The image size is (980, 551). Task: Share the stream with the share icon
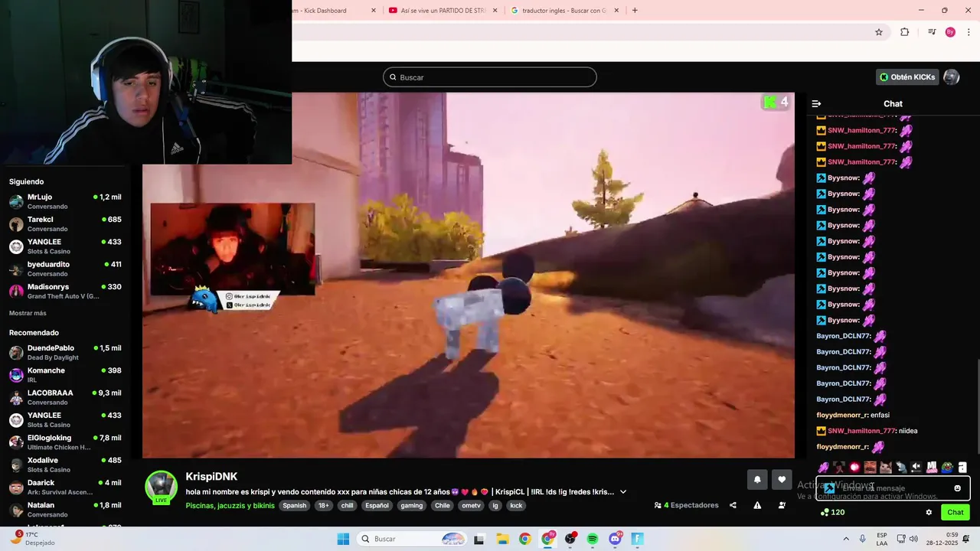[733, 505]
